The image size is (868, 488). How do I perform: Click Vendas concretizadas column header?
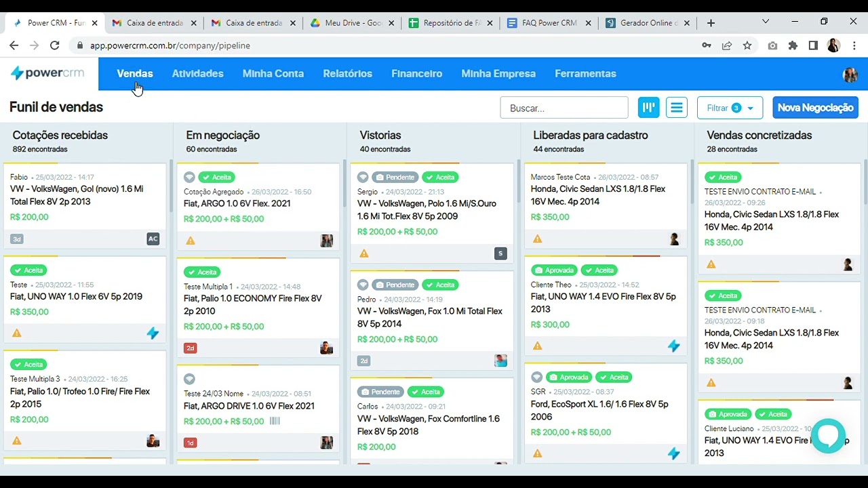(759, 135)
